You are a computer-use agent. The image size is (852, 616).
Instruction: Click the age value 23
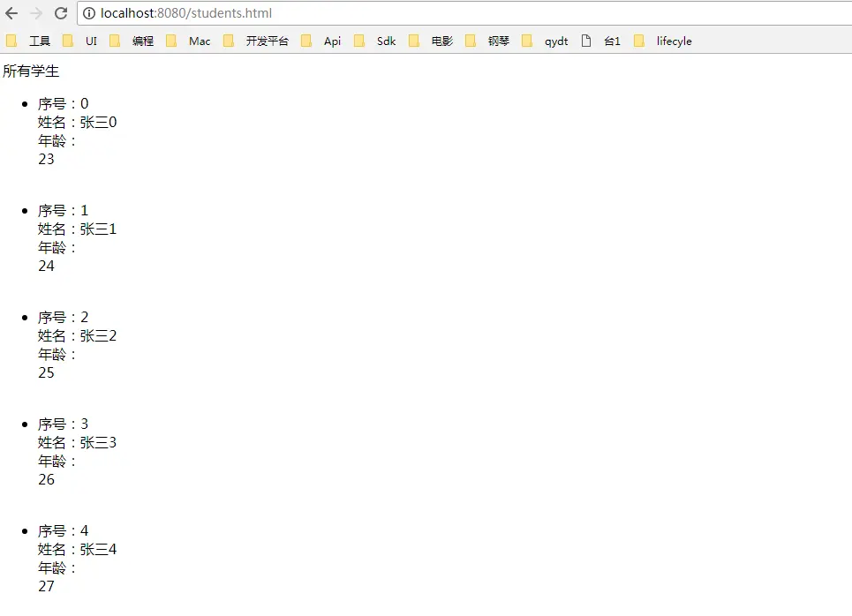click(x=46, y=159)
